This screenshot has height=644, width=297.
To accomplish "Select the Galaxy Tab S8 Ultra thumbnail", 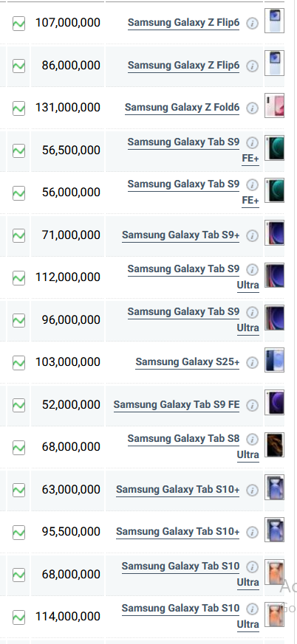I will tap(274, 445).
